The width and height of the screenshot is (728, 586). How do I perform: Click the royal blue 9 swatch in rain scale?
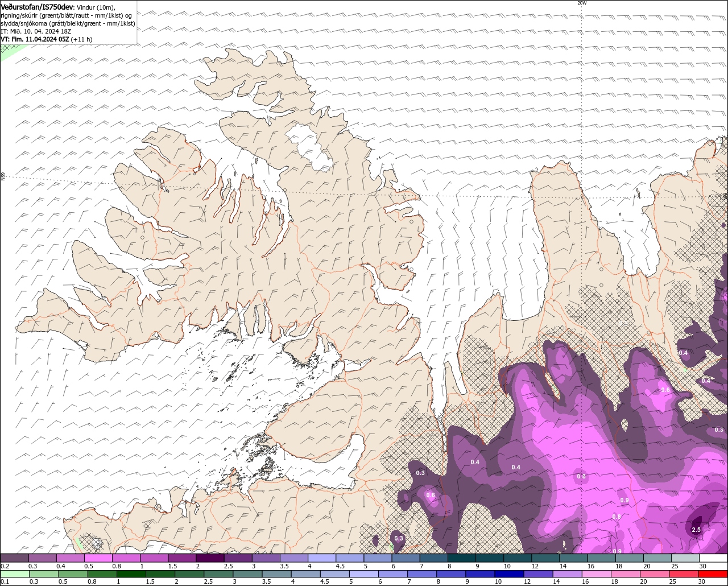click(481, 574)
